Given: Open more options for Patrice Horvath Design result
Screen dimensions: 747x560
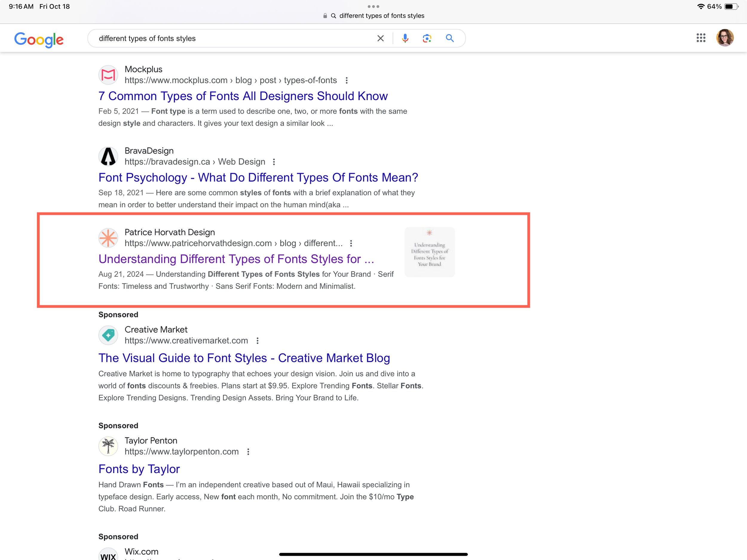Looking at the screenshot, I should [351, 243].
